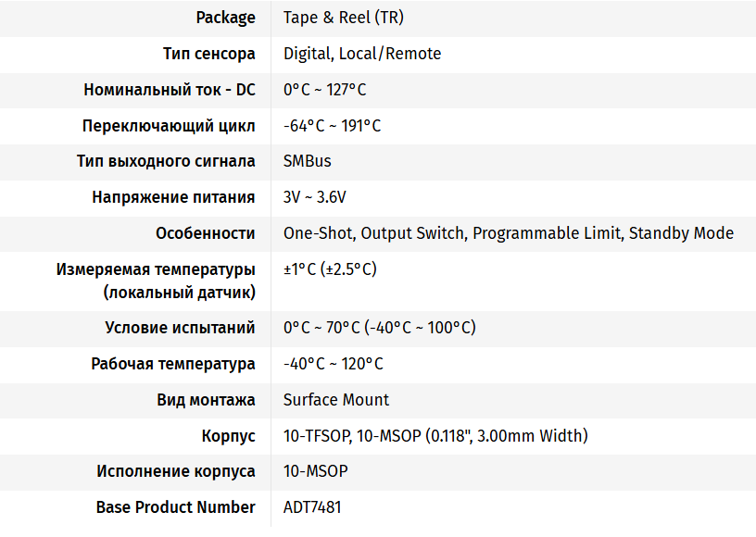The width and height of the screenshot is (756, 537).
Task: Click the Surface Mount value
Action: pyautogui.click(x=335, y=400)
